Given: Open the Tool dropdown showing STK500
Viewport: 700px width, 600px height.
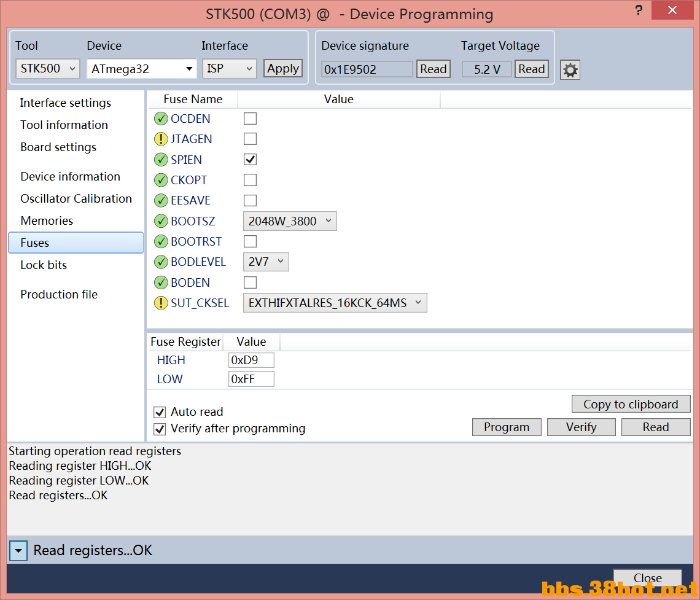Looking at the screenshot, I should coord(47,69).
